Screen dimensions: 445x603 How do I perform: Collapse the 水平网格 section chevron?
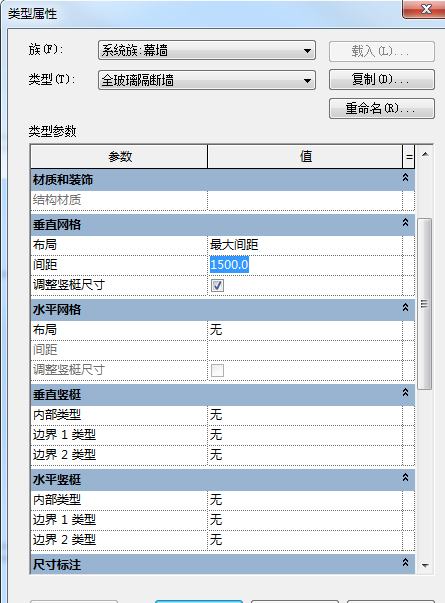pyautogui.click(x=405, y=308)
